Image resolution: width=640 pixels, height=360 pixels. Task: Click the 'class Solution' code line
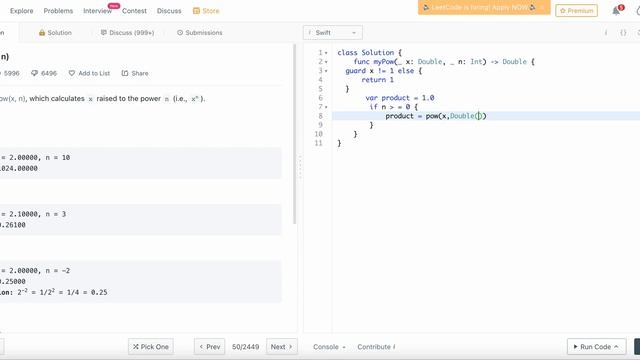pos(369,53)
